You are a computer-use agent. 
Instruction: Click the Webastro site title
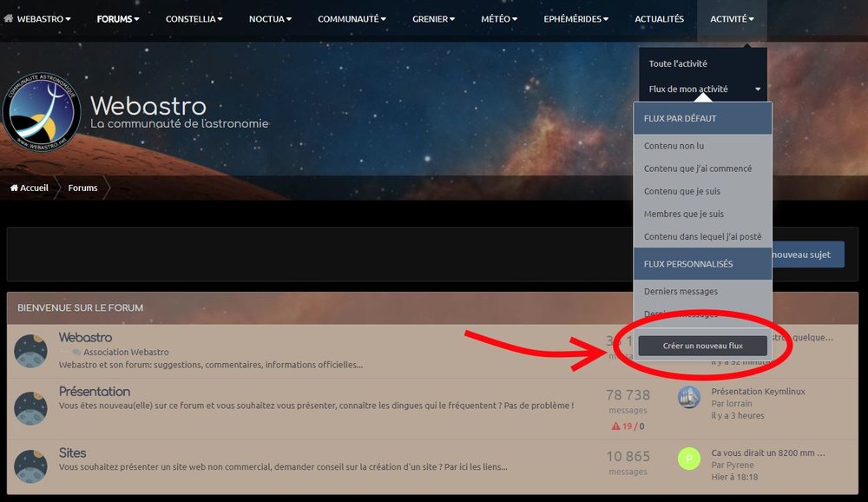[x=148, y=106]
